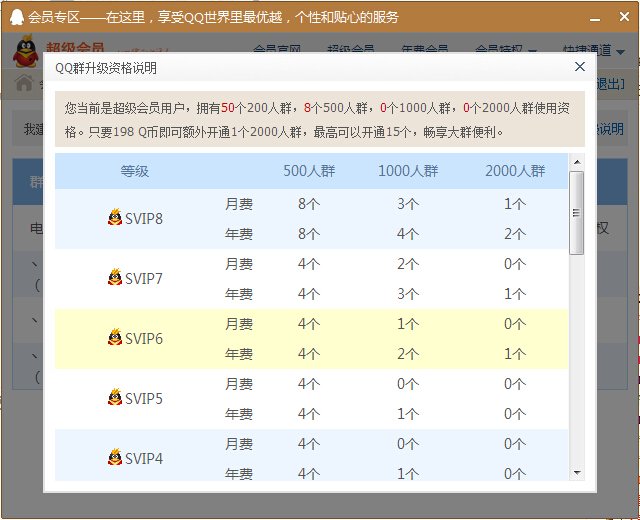Click the scrollbar down arrow in dialog
The width and height of the screenshot is (640, 520).
coord(577,473)
